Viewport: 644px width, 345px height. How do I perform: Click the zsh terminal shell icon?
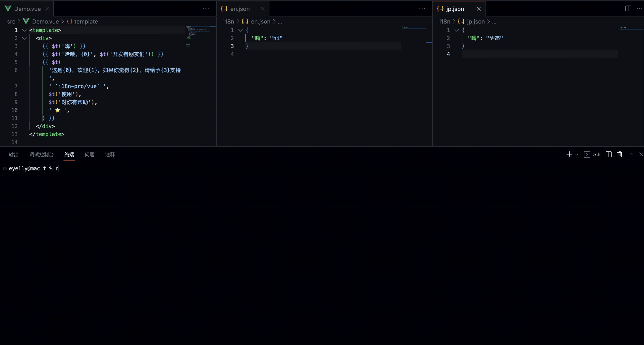tap(587, 154)
